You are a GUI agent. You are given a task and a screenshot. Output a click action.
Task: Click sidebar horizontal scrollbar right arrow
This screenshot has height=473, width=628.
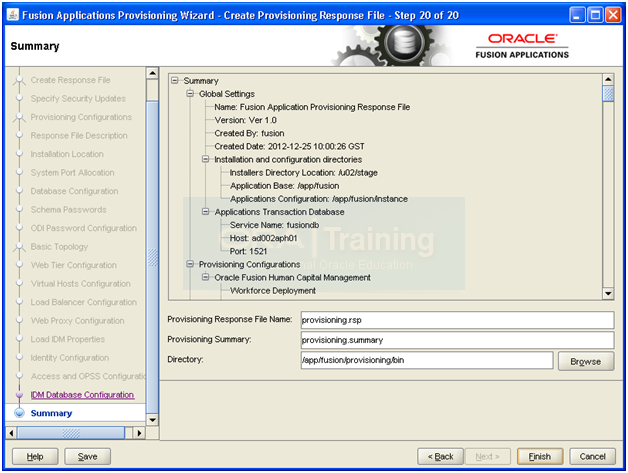point(139,433)
